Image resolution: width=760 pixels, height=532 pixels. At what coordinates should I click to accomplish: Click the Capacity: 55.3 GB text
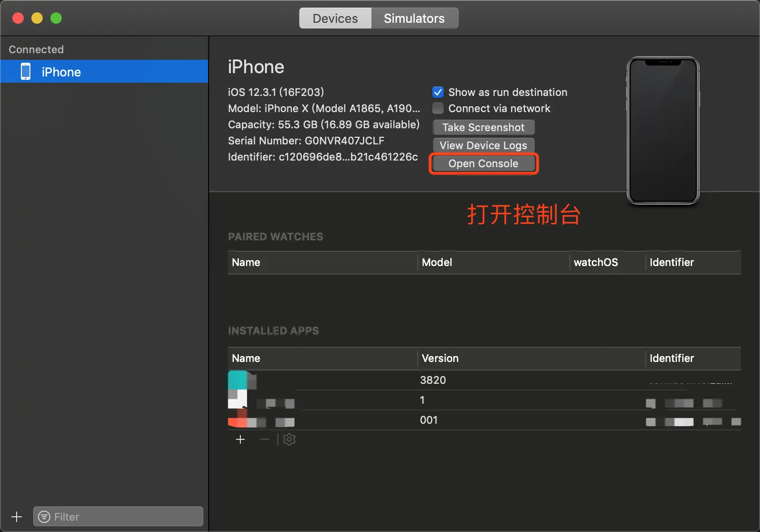[x=323, y=124]
